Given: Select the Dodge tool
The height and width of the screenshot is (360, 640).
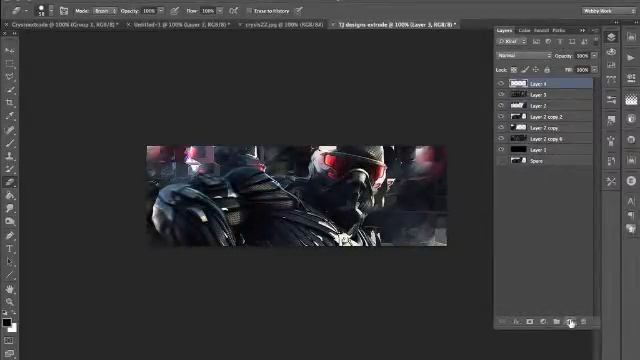Looking at the screenshot, I should 9,222.
